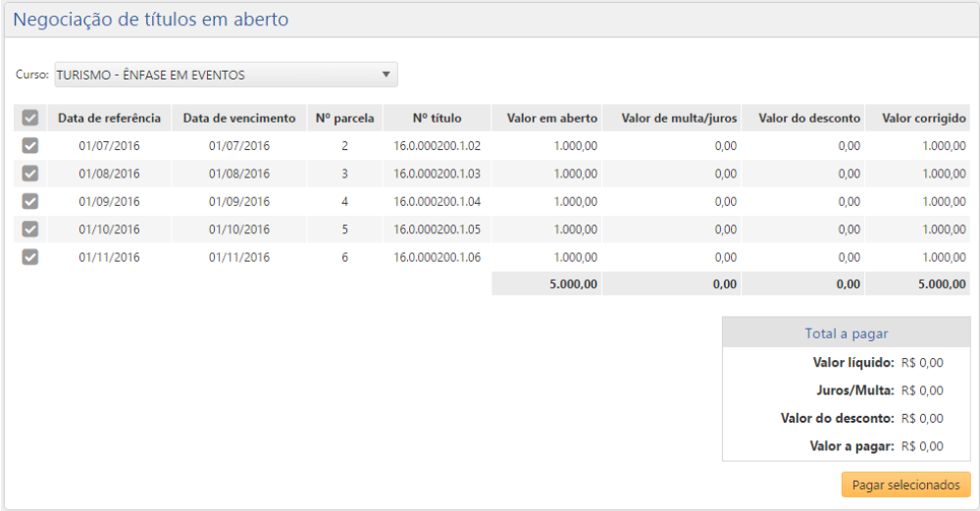Open título link 16.0.000200.1.04
Image resolution: width=980 pixels, height=511 pixels.
[x=437, y=202]
